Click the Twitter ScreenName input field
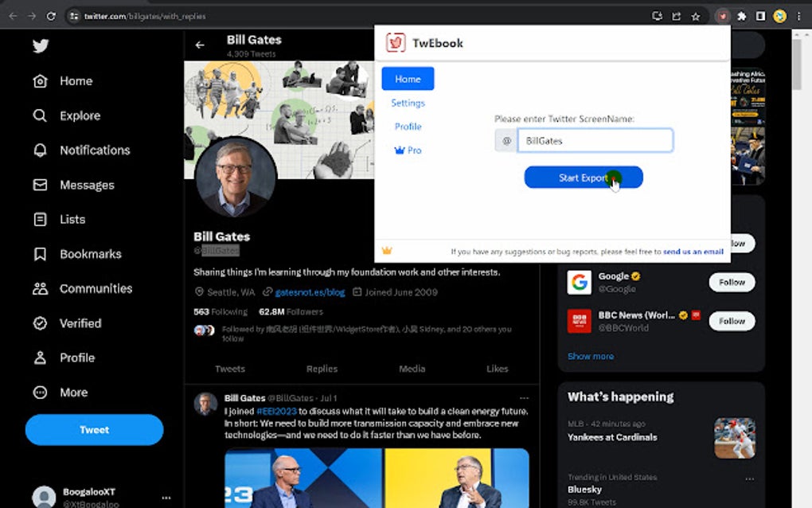Screen dimensions: 812x508 [597, 139]
